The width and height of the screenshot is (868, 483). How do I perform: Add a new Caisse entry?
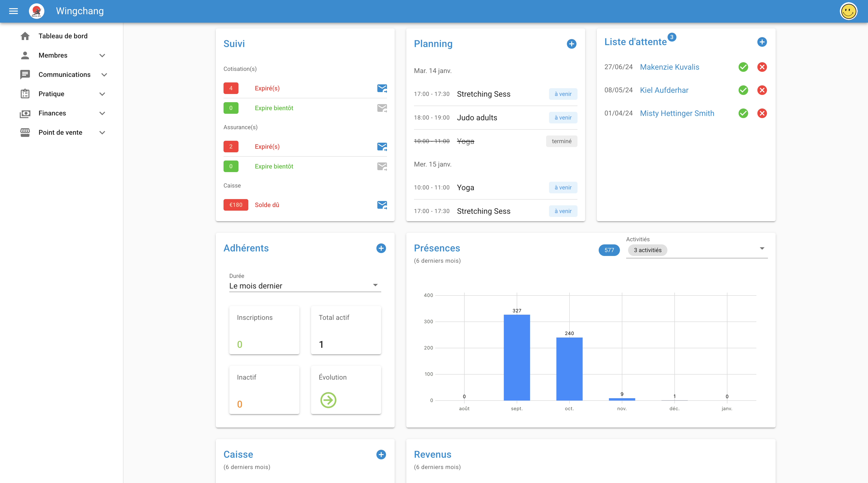[x=381, y=454]
